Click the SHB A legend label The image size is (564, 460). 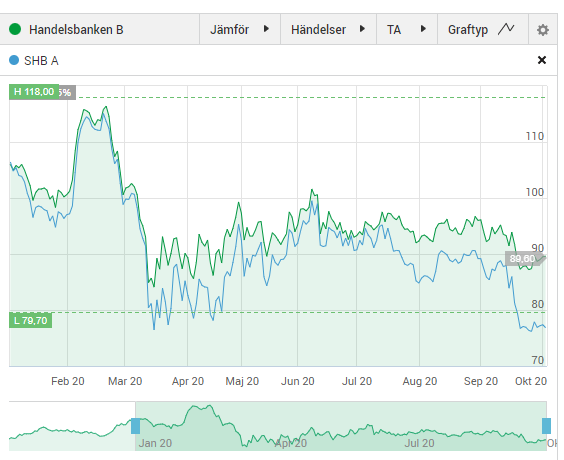tap(41, 61)
